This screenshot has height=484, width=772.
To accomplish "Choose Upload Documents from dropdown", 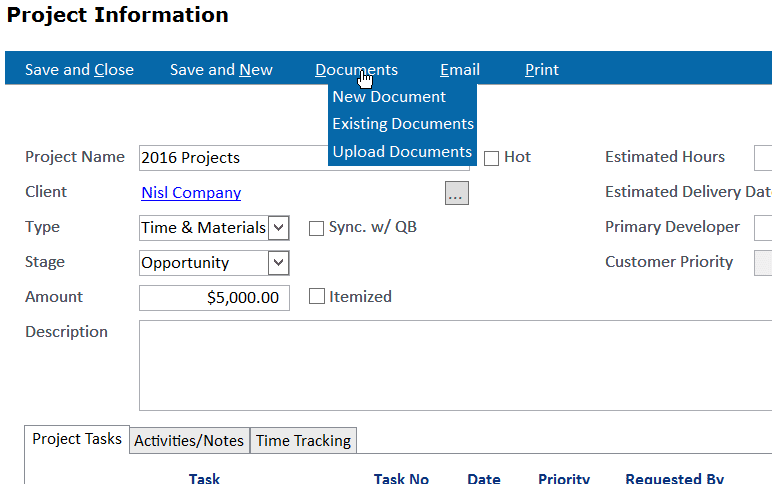I will (x=402, y=152).
